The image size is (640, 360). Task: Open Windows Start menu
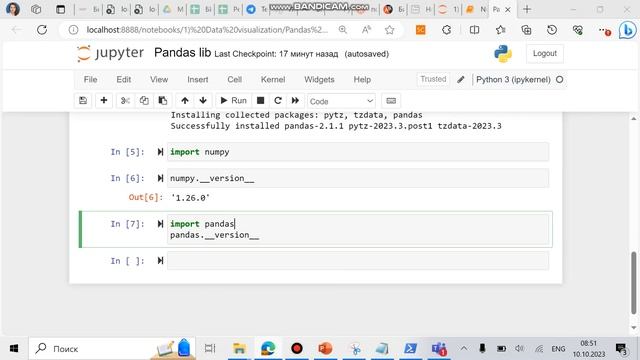(x=14, y=349)
